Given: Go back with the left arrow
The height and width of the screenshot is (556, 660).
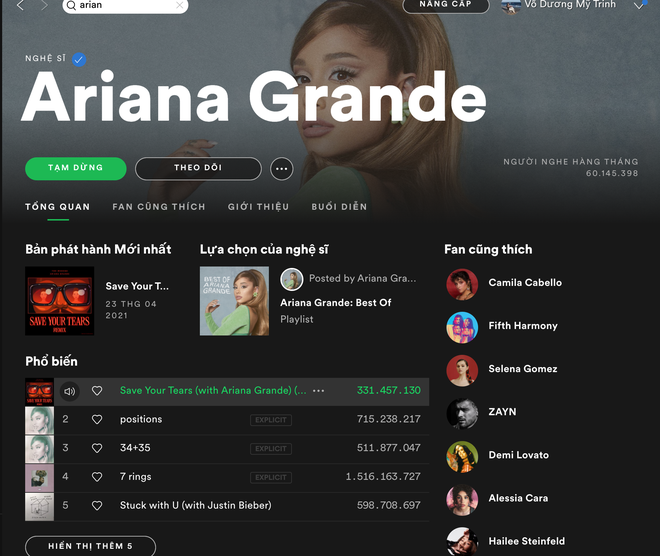Looking at the screenshot, I should (x=20, y=5).
